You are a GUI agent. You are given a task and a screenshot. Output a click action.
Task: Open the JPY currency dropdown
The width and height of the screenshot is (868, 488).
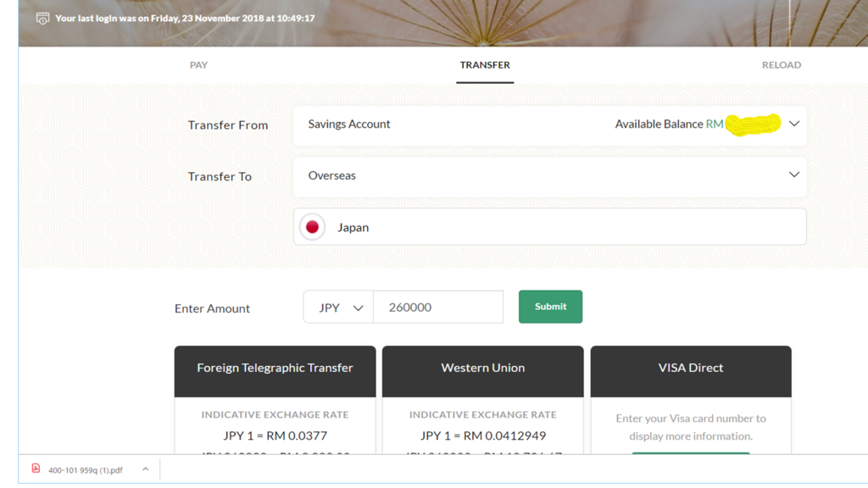point(338,307)
